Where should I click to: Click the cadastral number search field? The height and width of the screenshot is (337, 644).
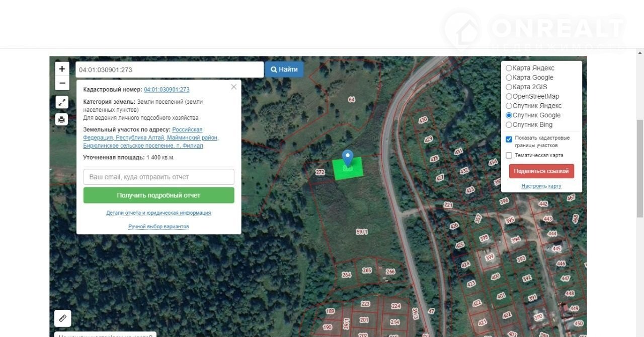pyautogui.click(x=169, y=70)
